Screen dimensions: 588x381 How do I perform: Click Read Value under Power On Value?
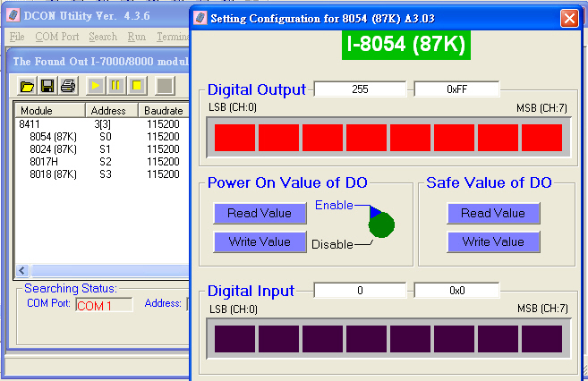click(x=259, y=214)
